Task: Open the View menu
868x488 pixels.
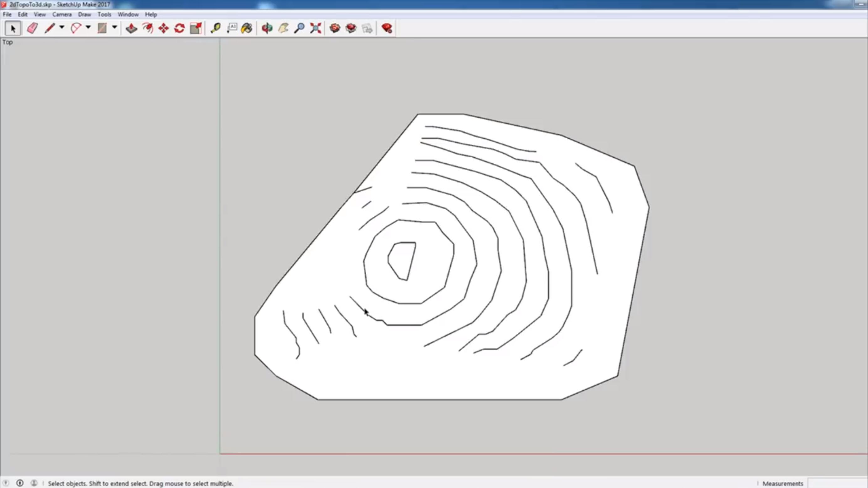Action: point(40,14)
